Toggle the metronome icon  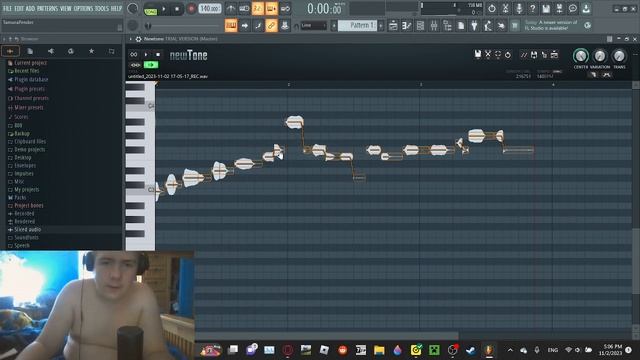click(231, 9)
